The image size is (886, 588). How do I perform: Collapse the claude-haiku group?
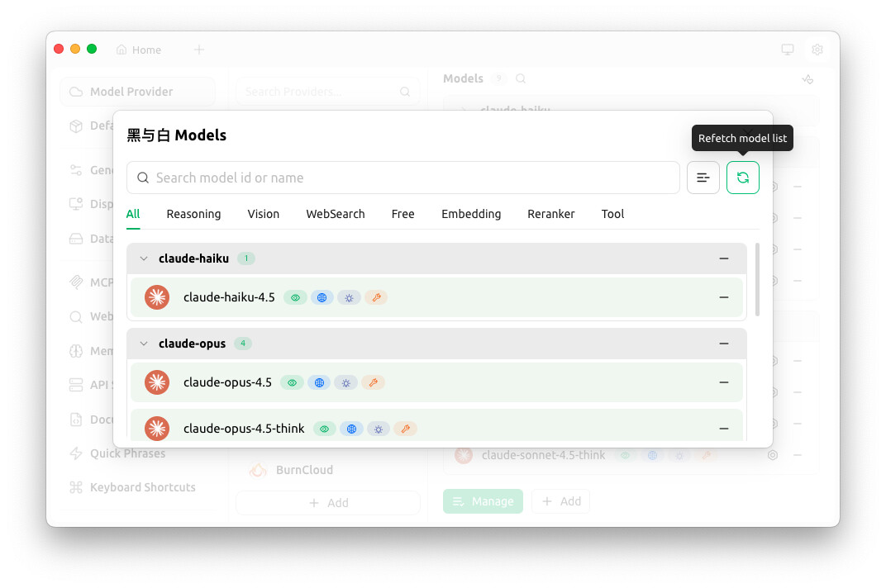tap(144, 258)
